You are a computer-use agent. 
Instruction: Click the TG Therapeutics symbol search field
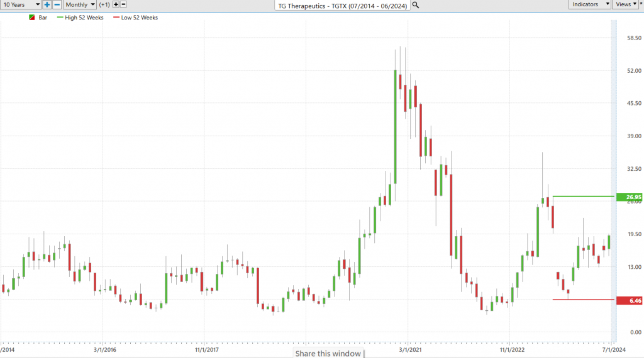(342, 5)
